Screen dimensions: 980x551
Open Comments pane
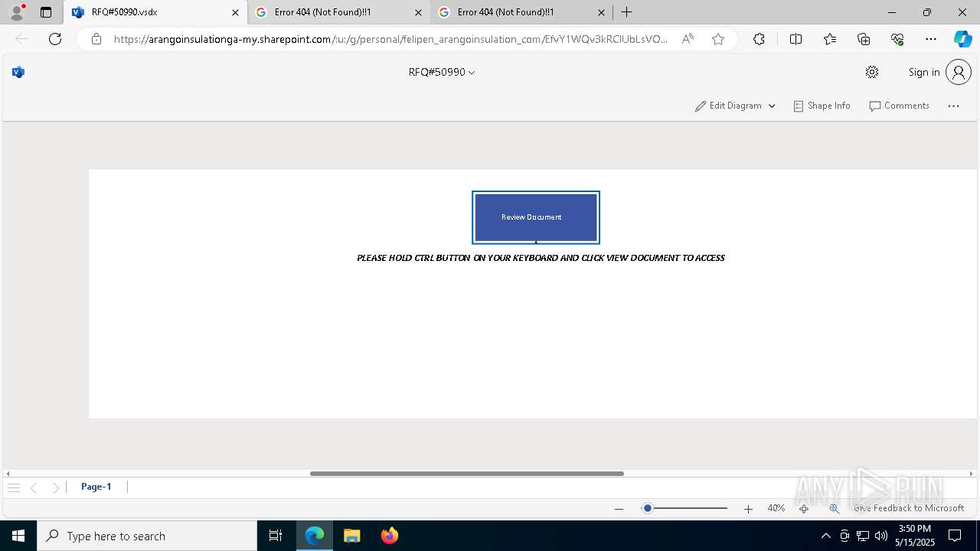click(x=899, y=106)
